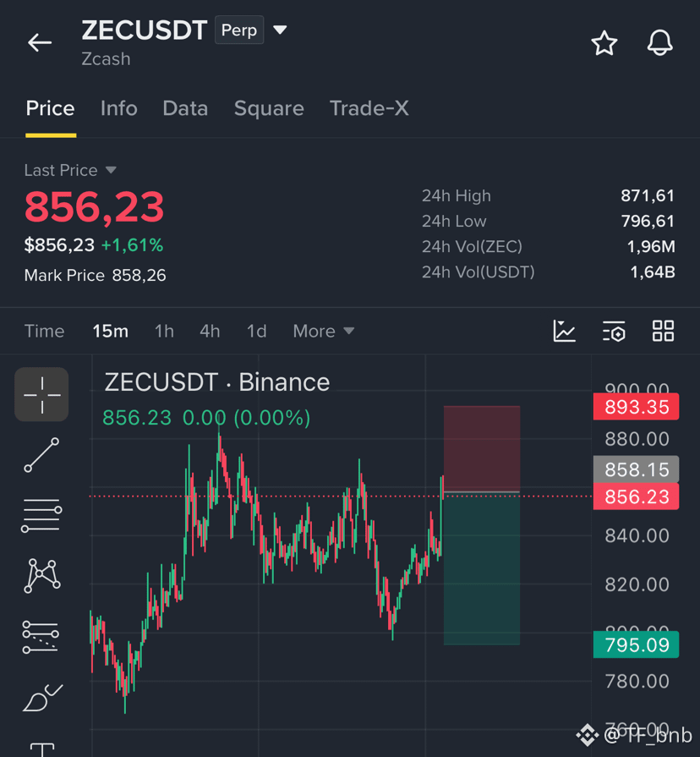Select the trend line drawing tool
The height and width of the screenshot is (757, 700).
(42, 455)
